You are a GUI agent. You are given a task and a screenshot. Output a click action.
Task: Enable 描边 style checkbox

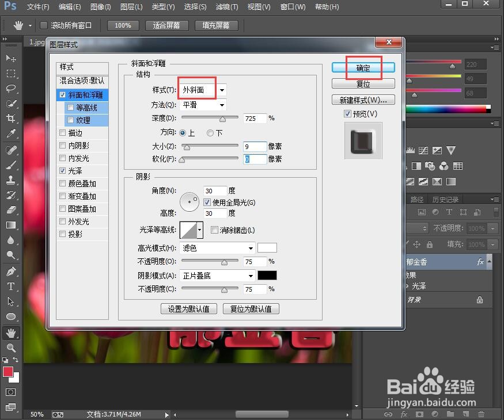63,132
